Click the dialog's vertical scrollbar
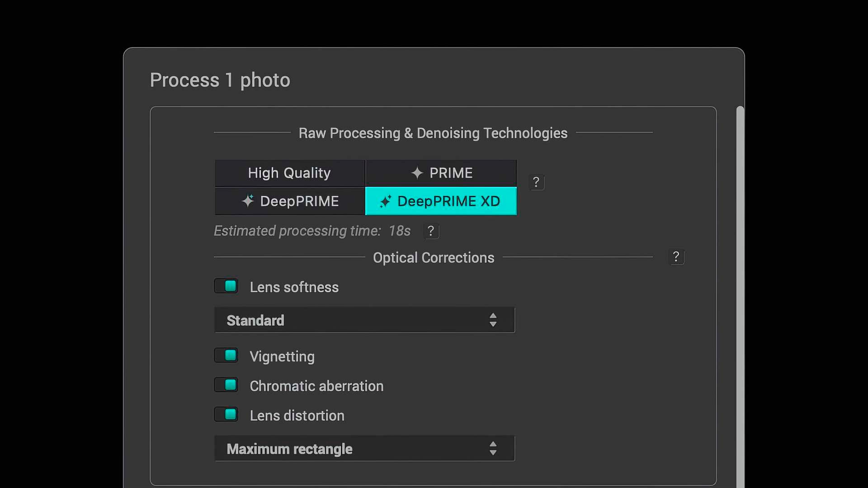 tap(740, 294)
